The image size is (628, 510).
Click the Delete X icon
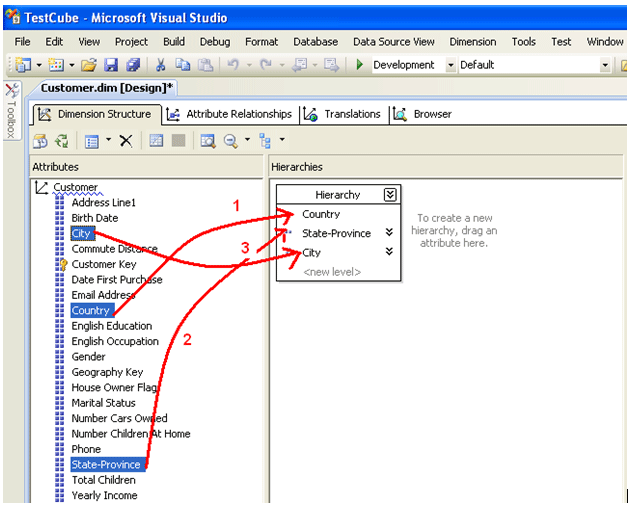pos(126,141)
